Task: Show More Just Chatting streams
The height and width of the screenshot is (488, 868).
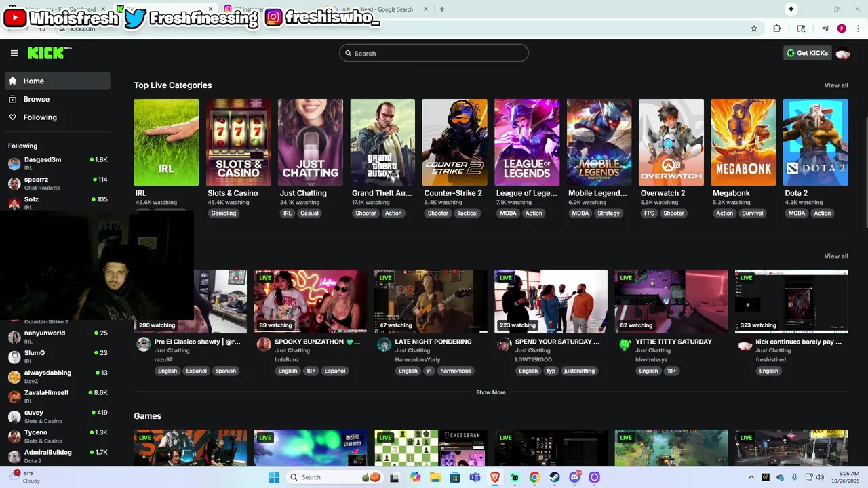Action: pos(491,392)
